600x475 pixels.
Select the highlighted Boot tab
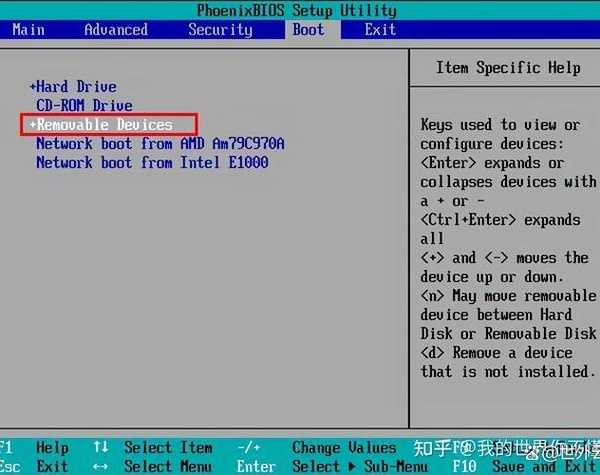[x=308, y=29]
